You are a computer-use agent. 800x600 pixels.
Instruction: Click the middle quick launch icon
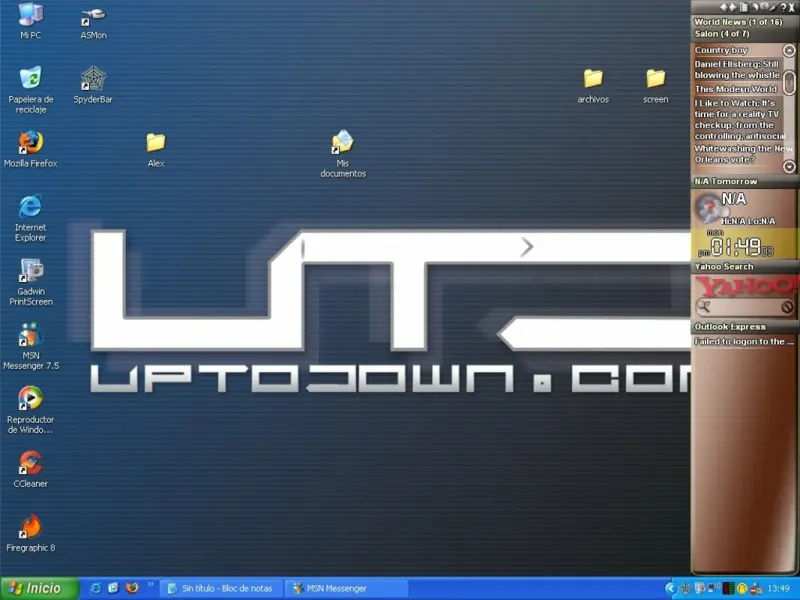coord(113,588)
